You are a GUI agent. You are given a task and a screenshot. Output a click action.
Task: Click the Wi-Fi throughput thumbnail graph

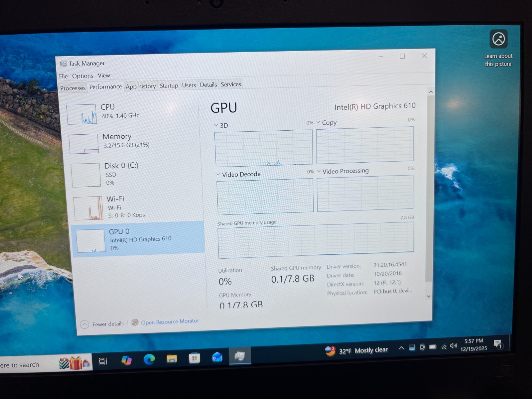[x=88, y=208]
